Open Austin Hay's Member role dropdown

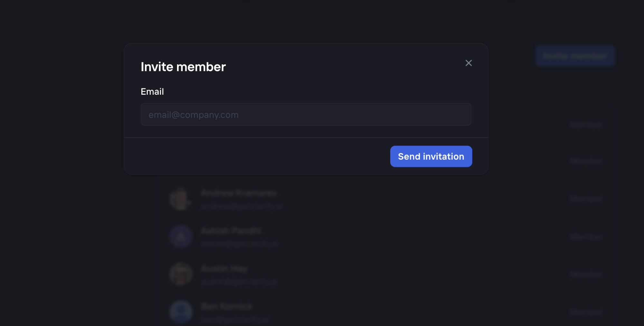coord(586,274)
